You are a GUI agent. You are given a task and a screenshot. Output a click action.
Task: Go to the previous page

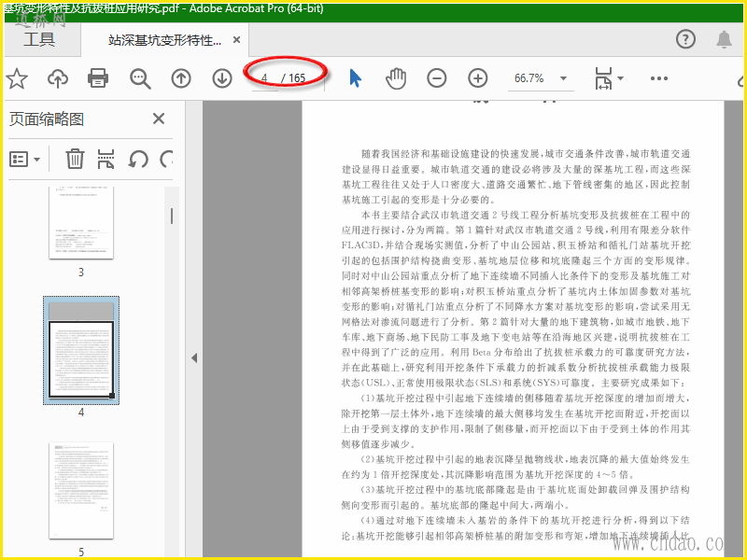coord(181,78)
